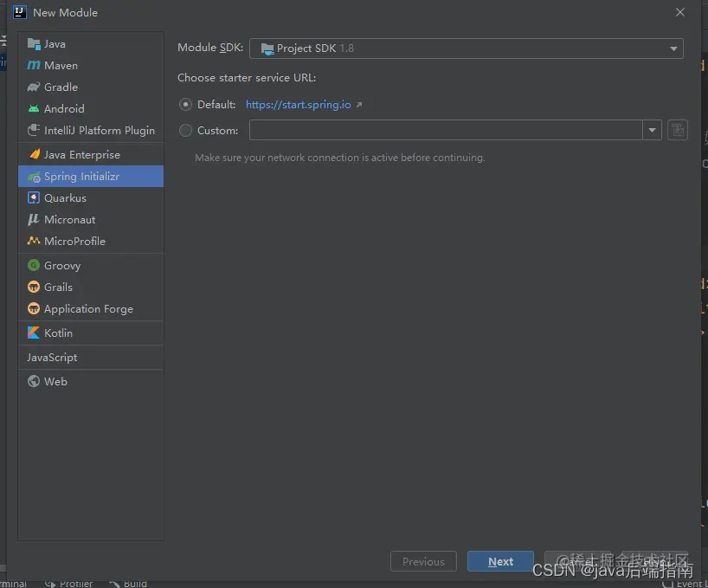Select the Maven text entry
708x588 pixels.
tap(61, 66)
